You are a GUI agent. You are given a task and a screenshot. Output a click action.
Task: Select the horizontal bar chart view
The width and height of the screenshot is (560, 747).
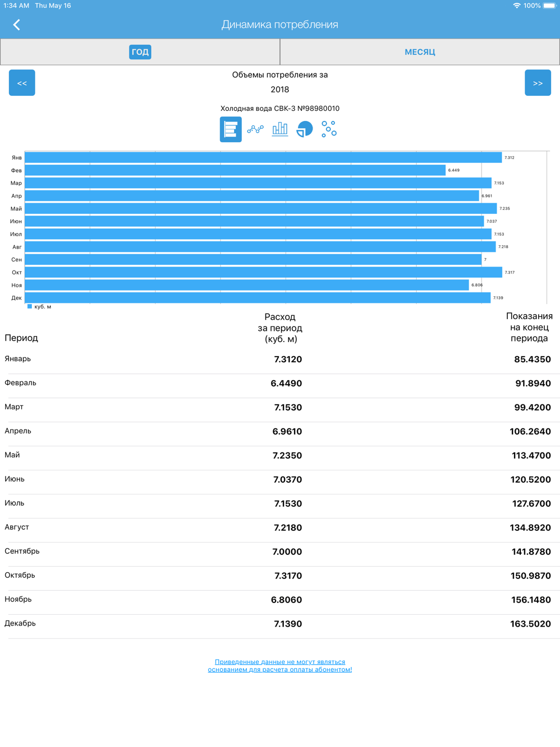pos(230,129)
